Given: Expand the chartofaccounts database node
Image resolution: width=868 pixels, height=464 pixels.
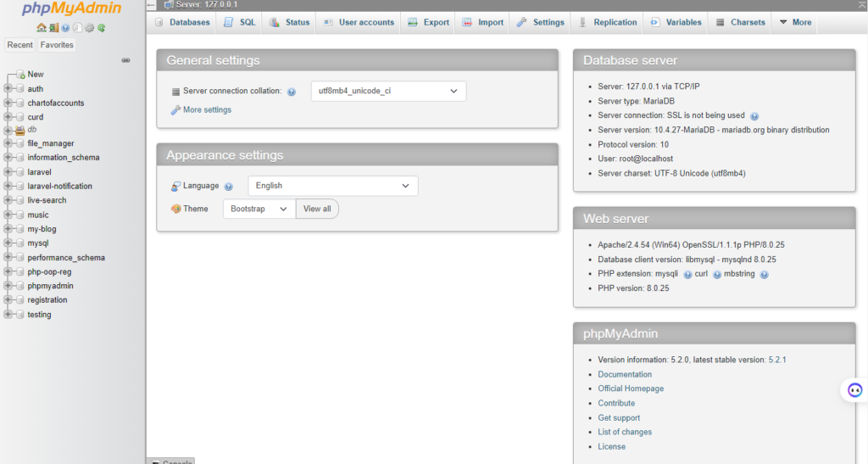Looking at the screenshot, I should pyautogui.click(x=8, y=103).
